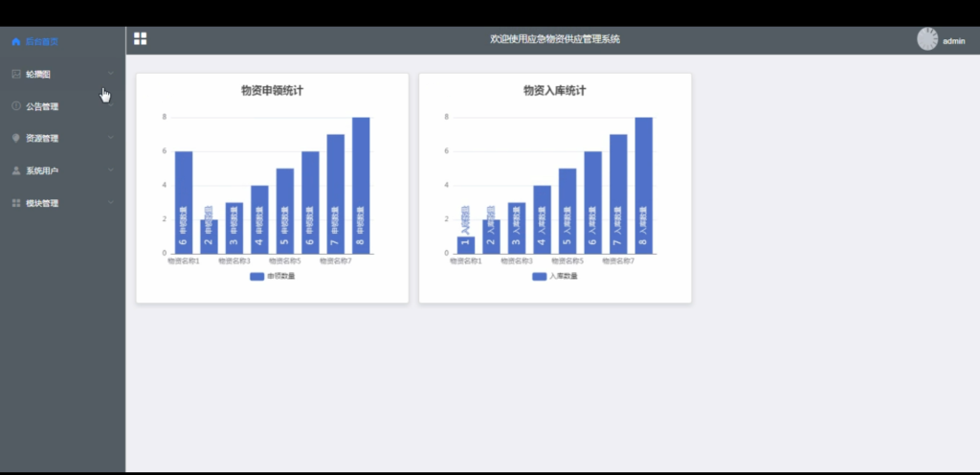Click the admin avatar image
980x475 pixels.
[x=927, y=39]
